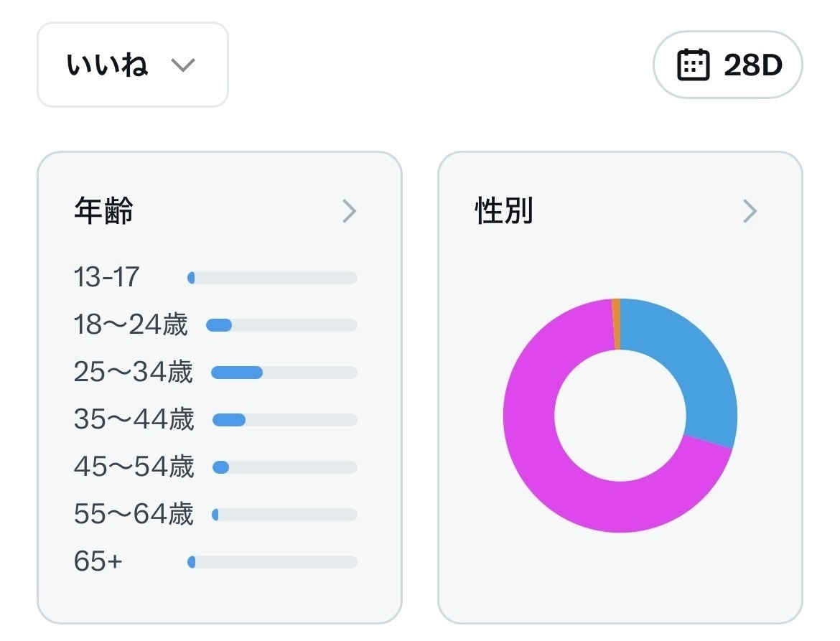Image resolution: width=840 pixels, height=641 pixels.
Task: Click the 25〜34歳 age bar
Action: point(284,373)
